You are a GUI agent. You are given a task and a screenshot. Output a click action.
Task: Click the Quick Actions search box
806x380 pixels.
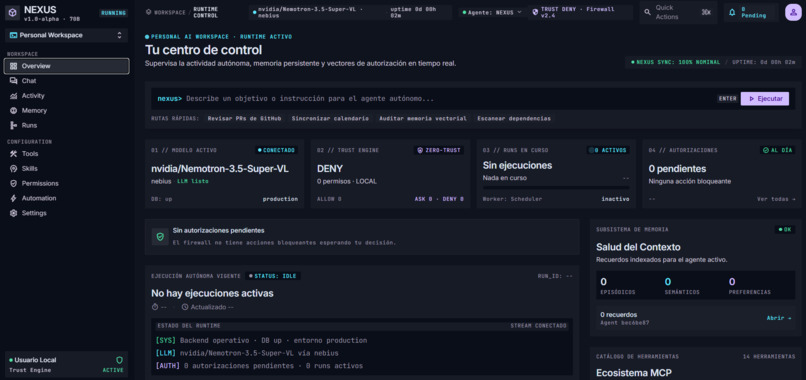[x=679, y=12]
